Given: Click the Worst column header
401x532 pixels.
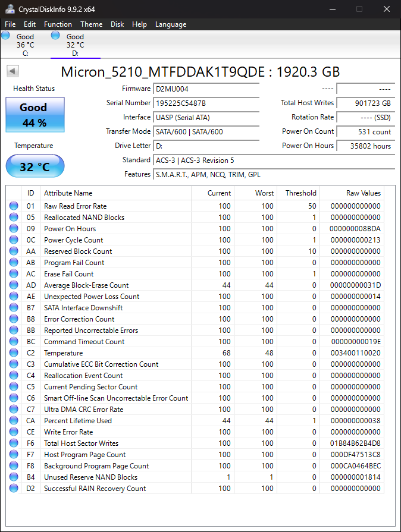Looking at the screenshot, I should [x=256, y=193].
